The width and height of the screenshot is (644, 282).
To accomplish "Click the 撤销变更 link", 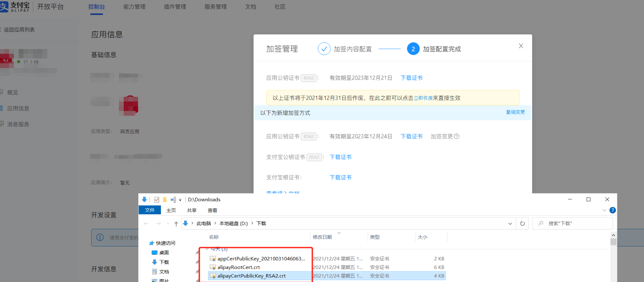I will tap(515, 112).
